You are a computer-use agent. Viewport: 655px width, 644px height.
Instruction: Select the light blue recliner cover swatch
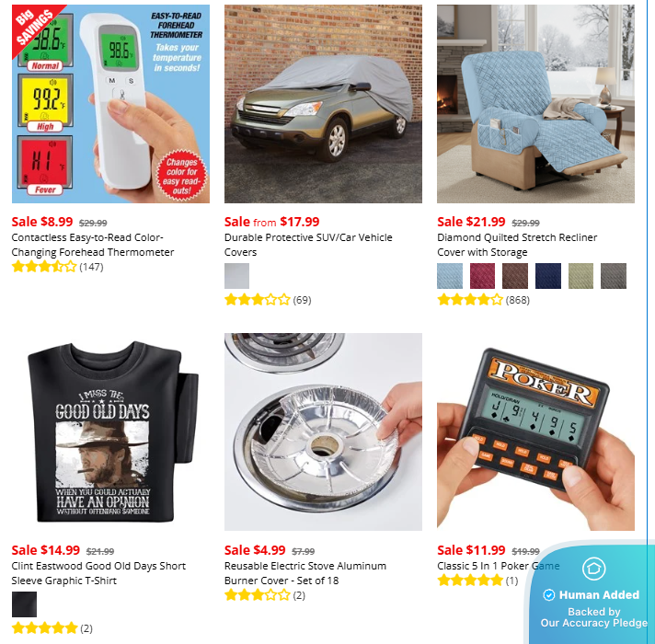pyautogui.click(x=450, y=276)
